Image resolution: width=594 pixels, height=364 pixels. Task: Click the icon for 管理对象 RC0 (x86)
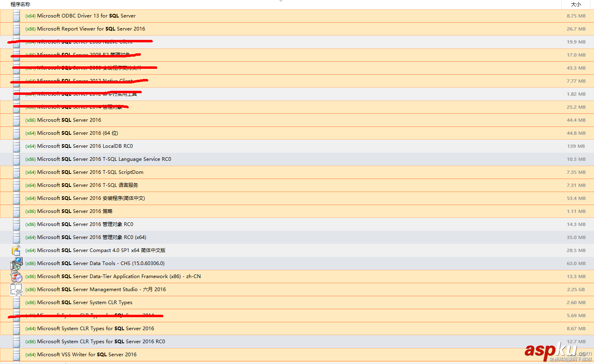16,224
